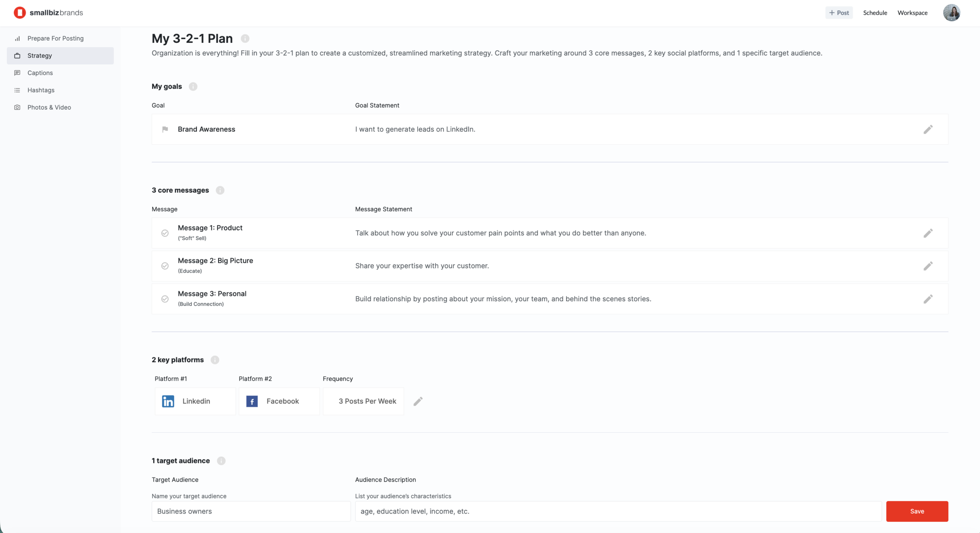
Task: Click info icon next to 1 target audience
Action: tap(221, 461)
